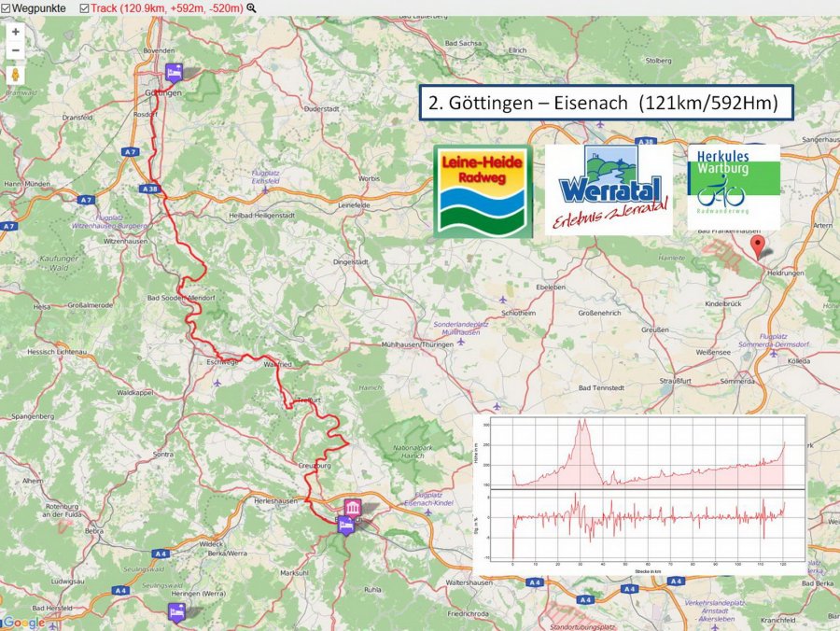Viewport: 840px width, 631px height.
Task: Click the red pin marker near Heldrungen
Action: point(757,247)
